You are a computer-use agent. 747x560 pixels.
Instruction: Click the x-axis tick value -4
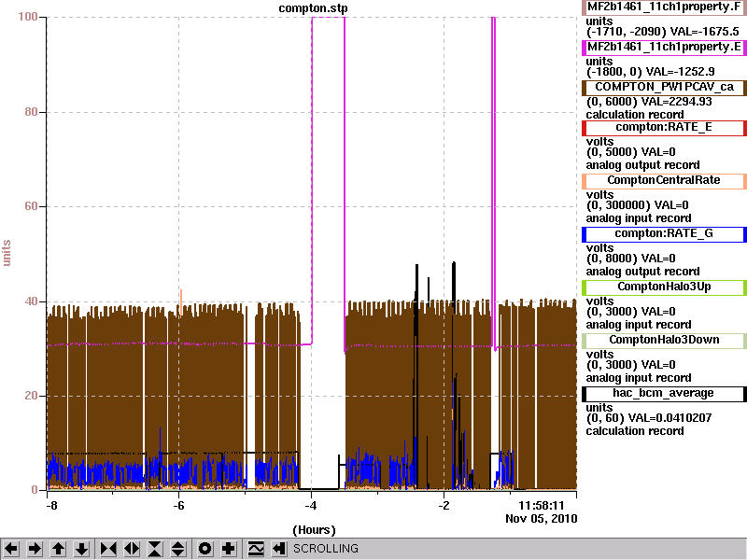coord(311,506)
